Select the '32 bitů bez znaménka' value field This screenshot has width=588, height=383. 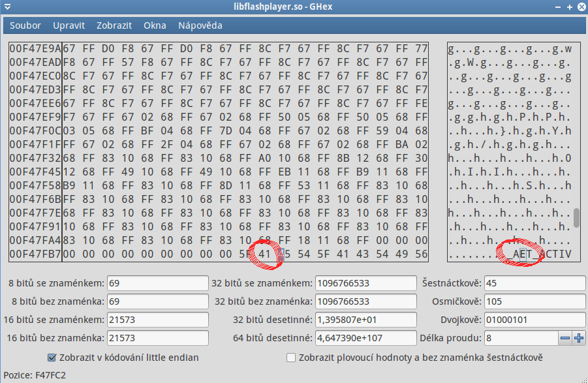366,301
